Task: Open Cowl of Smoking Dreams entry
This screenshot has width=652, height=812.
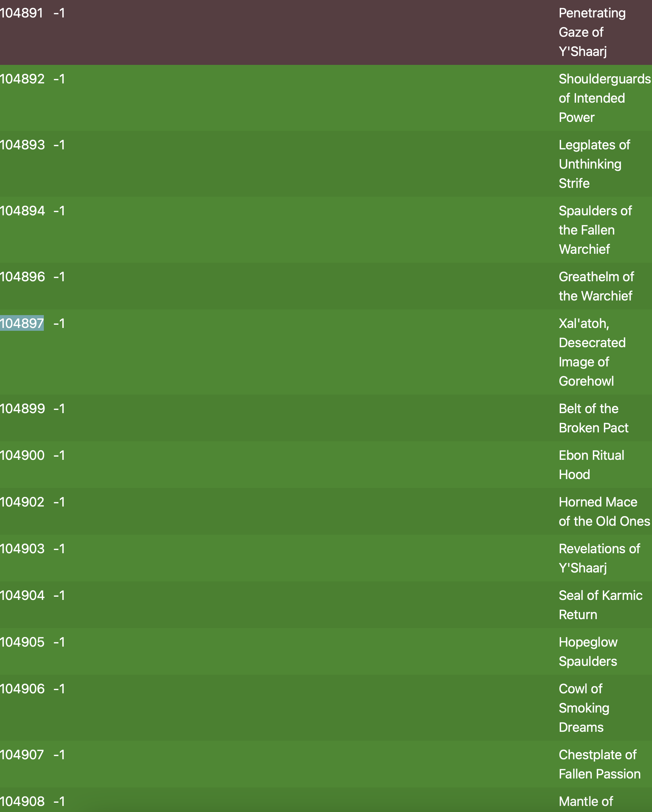Action: coord(584,708)
